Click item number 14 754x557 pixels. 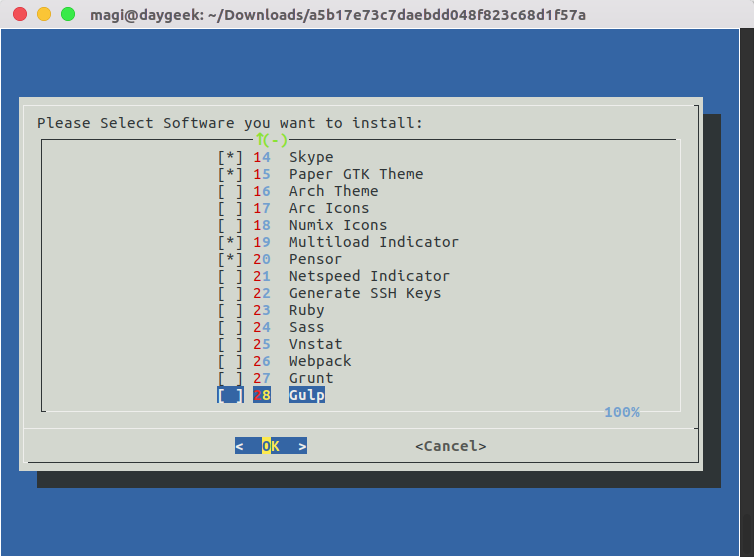point(262,157)
